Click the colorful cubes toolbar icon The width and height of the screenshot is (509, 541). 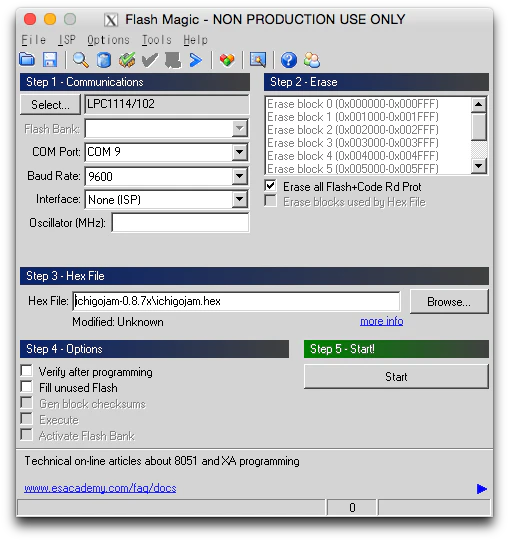tap(227, 60)
